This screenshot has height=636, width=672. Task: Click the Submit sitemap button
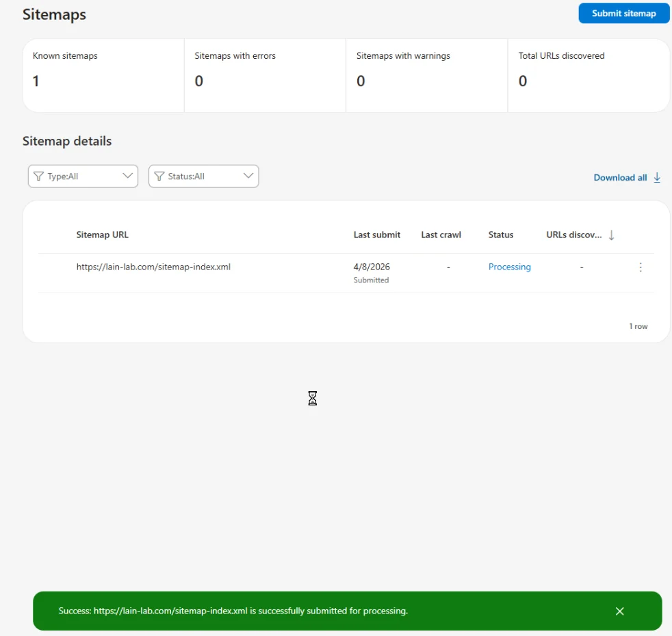click(x=623, y=13)
